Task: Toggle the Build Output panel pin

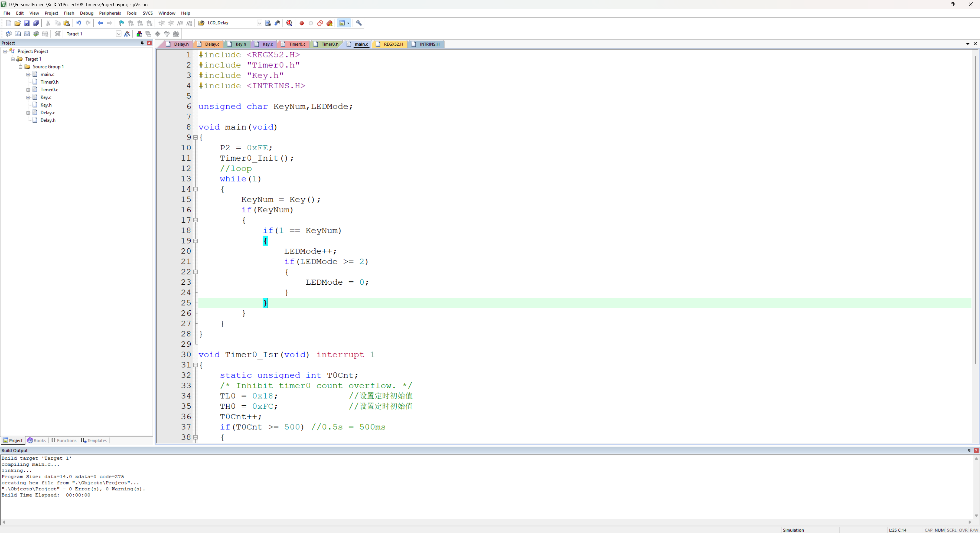Action: pos(969,450)
